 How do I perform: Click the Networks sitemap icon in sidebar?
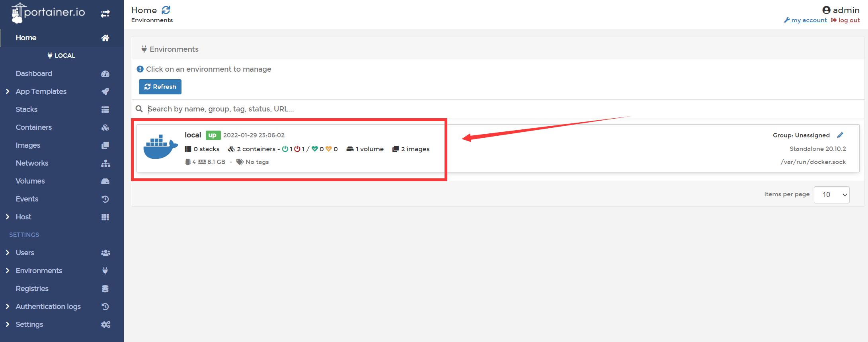click(x=105, y=163)
